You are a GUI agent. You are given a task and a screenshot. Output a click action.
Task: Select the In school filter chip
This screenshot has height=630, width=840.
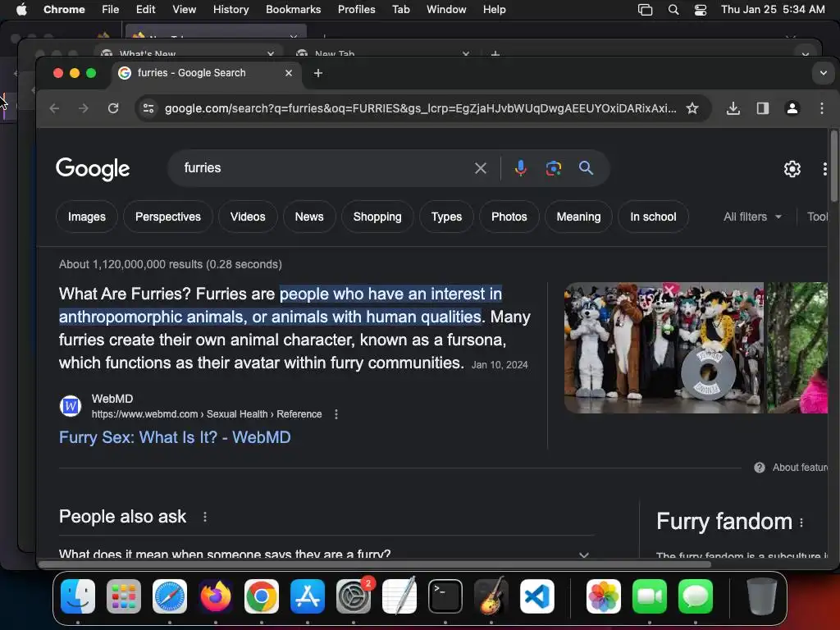tap(653, 217)
